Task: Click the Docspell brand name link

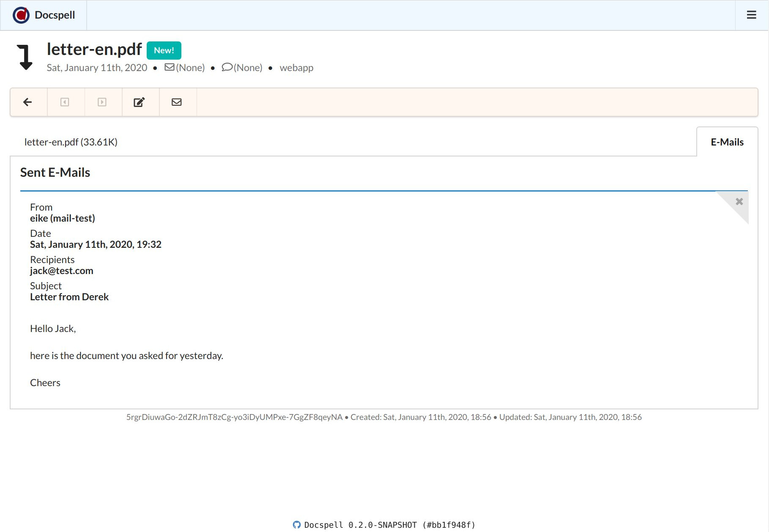Action: coord(55,15)
